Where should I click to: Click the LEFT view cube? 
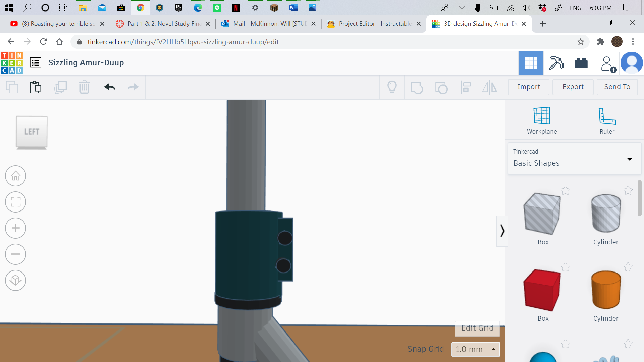[32, 132]
